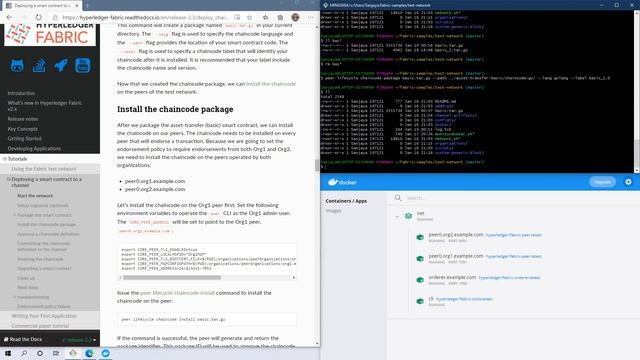Go to Start the network section
640x360 pixels.
[x=35, y=196]
